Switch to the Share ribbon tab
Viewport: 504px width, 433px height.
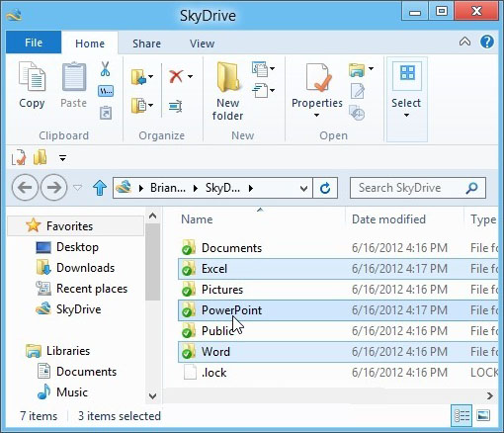pyautogui.click(x=146, y=43)
